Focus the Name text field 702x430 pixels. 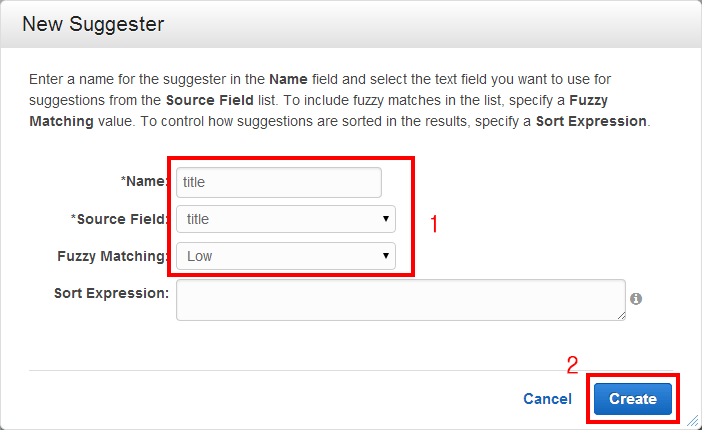coord(279,182)
